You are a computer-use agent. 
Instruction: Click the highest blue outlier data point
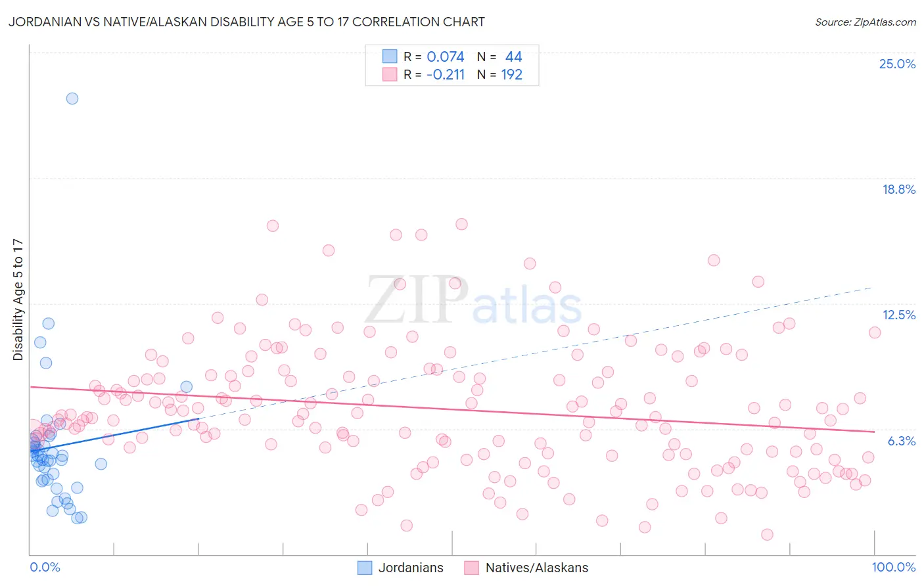[72, 99]
